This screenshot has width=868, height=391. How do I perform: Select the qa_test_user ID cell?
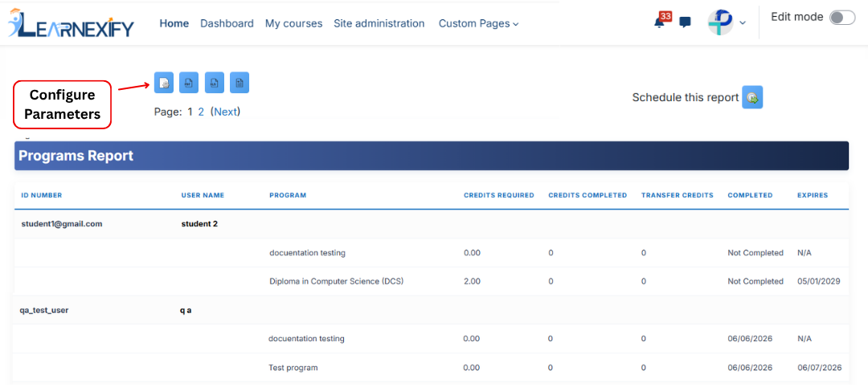coord(44,310)
